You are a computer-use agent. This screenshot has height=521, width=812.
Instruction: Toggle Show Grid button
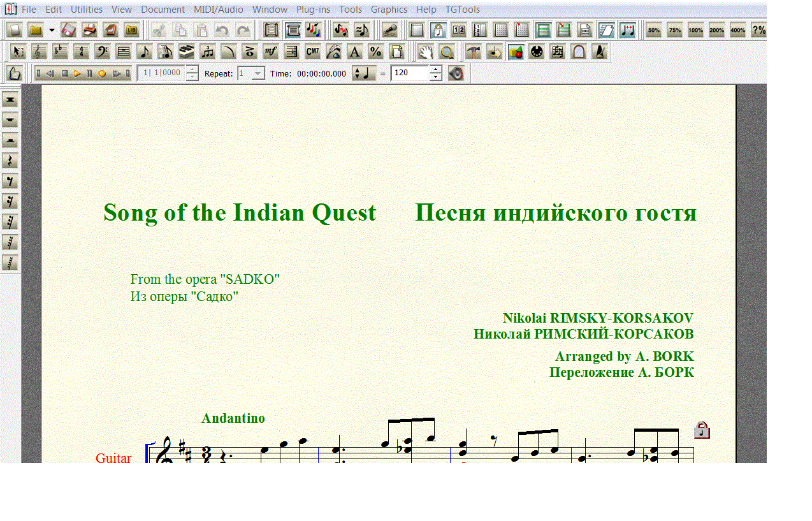[500, 30]
